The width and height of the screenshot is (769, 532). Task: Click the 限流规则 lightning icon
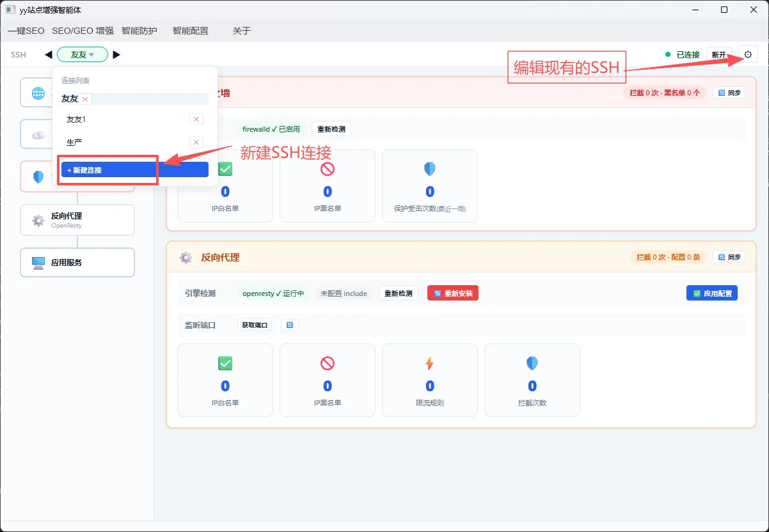430,363
